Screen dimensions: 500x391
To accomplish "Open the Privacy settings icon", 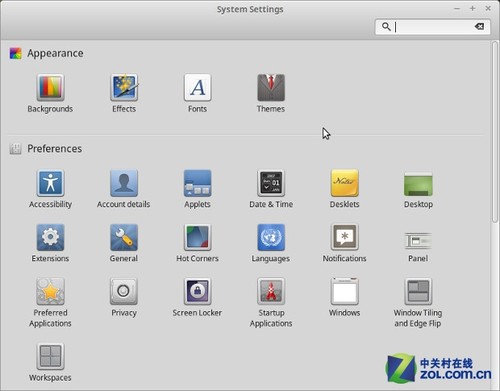I will pos(124,292).
